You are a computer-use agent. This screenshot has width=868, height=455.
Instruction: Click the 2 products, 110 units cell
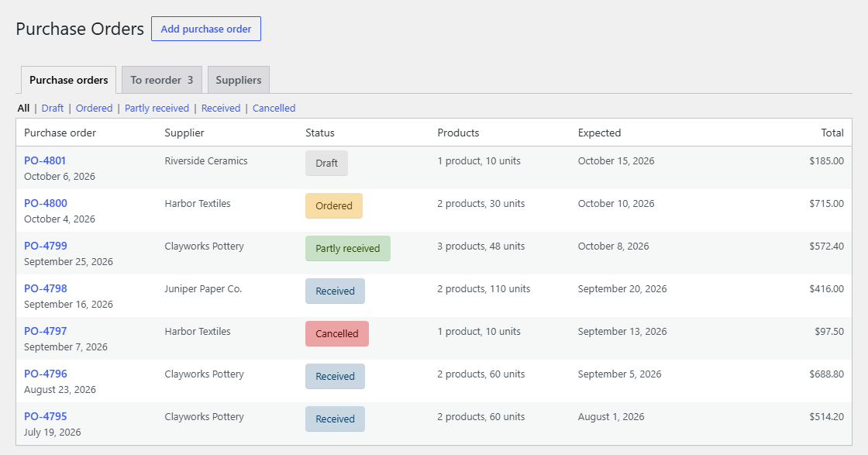click(x=484, y=289)
